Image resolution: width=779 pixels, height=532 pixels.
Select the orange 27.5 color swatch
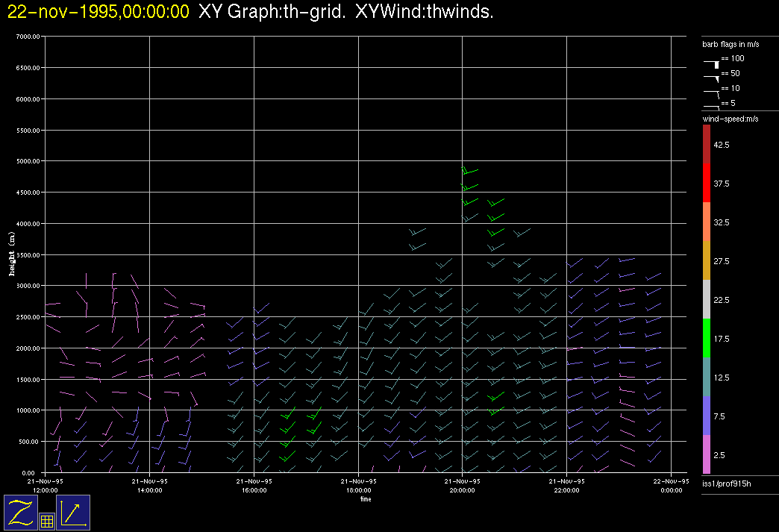(707, 260)
